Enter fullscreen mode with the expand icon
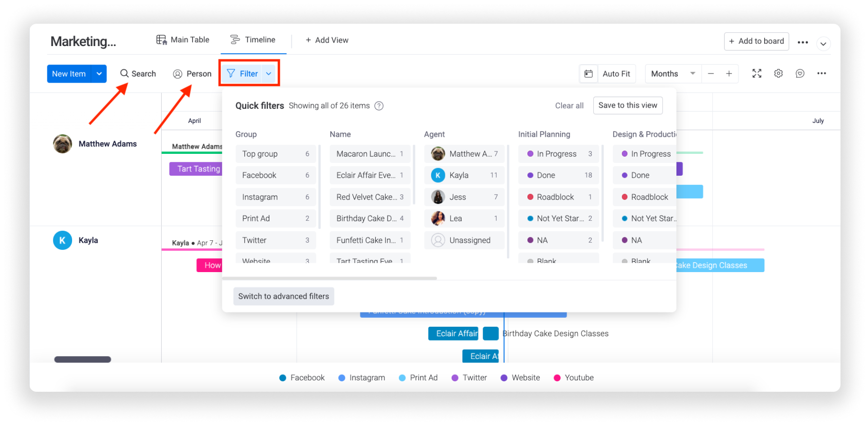The height and width of the screenshot is (425, 868). [757, 74]
